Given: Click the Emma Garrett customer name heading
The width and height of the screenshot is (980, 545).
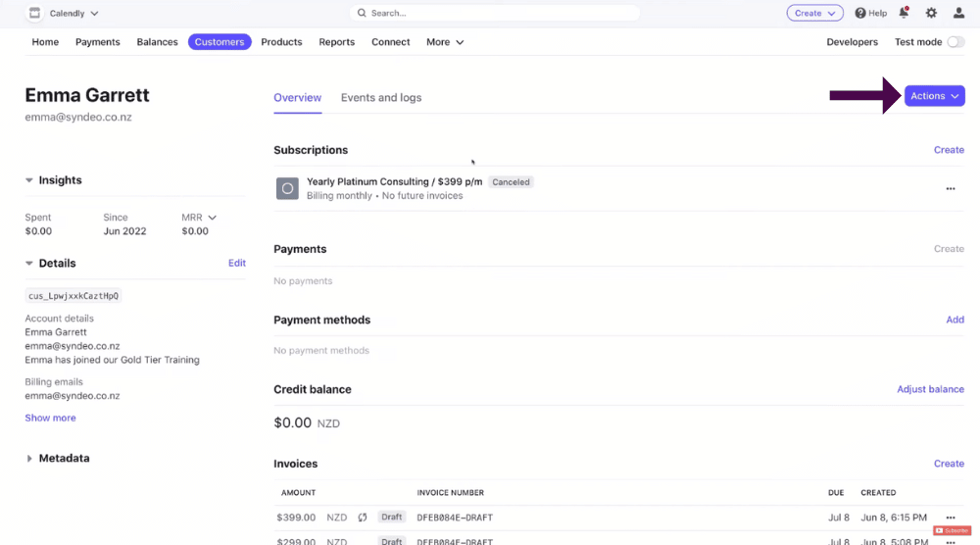Looking at the screenshot, I should [x=87, y=95].
